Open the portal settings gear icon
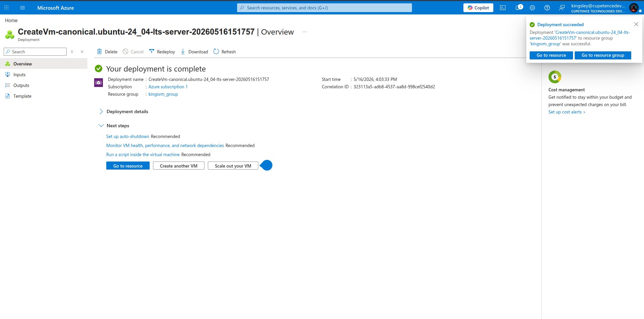644x319 pixels. [x=532, y=8]
